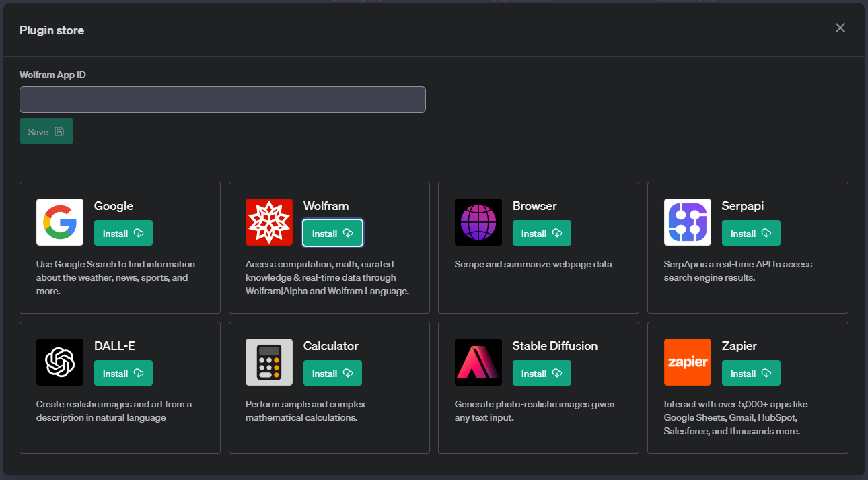Save the Wolfram App ID
The image size is (868, 480).
(x=46, y=132)
